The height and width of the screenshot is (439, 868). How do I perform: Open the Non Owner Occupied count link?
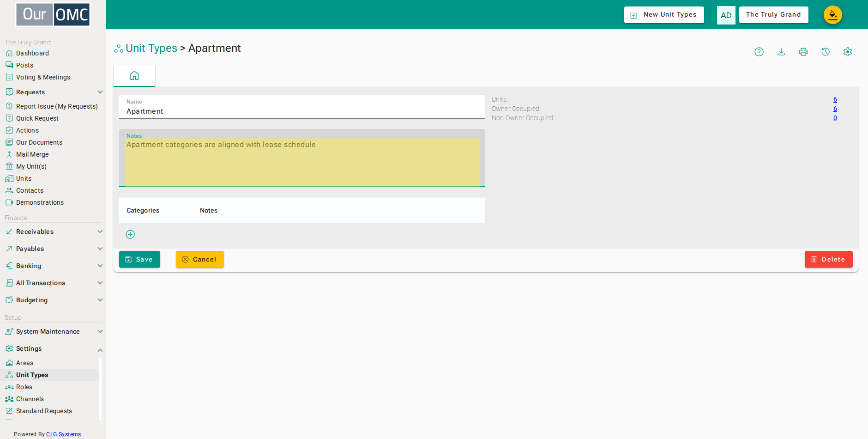point(835,118)
